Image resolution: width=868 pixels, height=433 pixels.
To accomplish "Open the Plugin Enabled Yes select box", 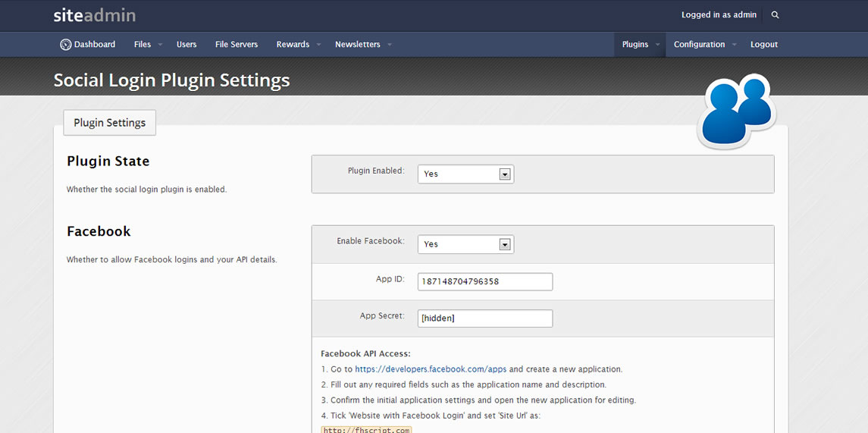I will [x=465, y=174].
